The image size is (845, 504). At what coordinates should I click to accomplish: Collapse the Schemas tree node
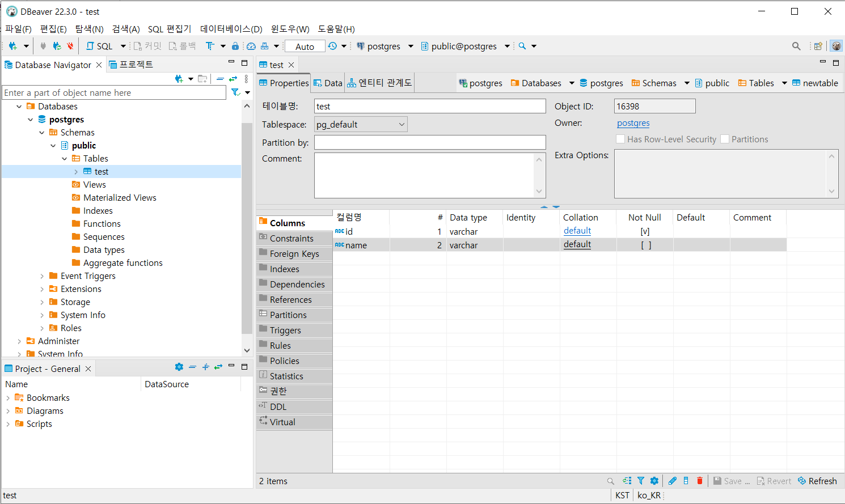tap(42, 133)
